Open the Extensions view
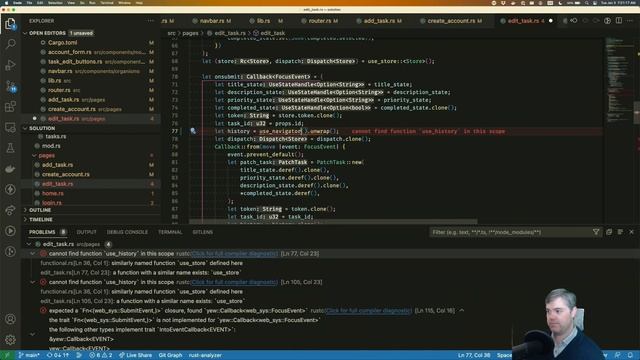 point(10,107)
